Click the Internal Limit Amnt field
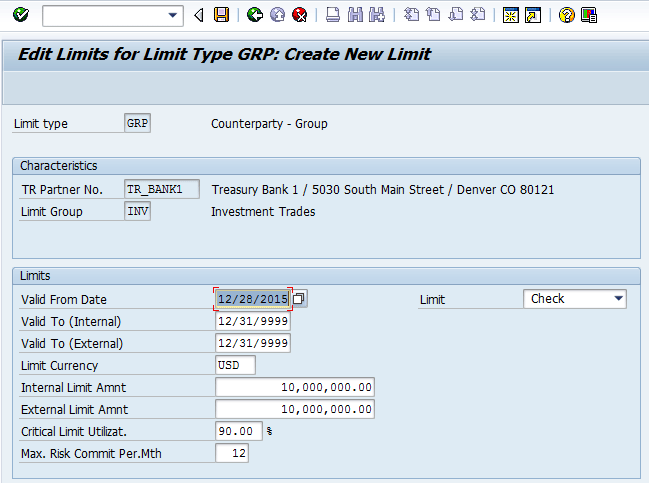 (x=295, y=387)
